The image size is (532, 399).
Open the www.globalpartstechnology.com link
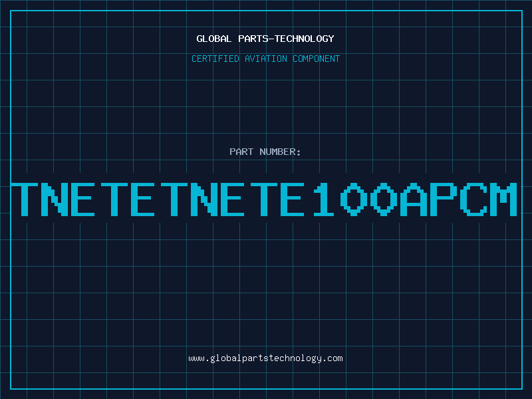[x=265, y=358]
